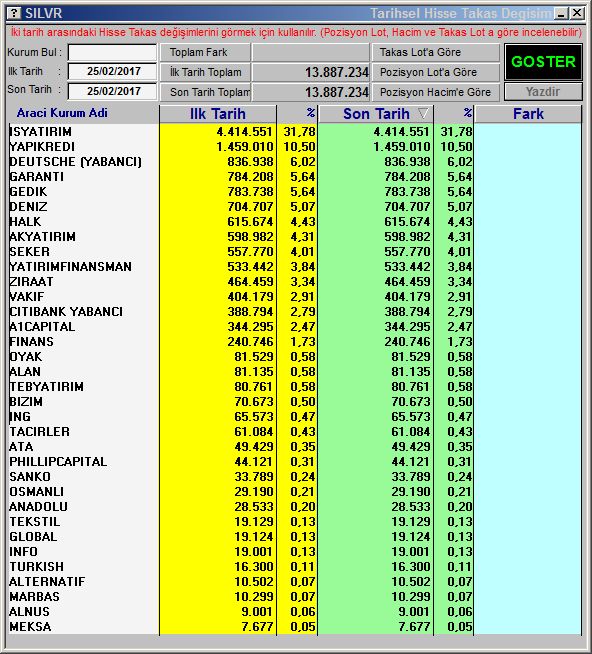This screenshot has height=654, width=592.
Task: Close the SILVR window
Action: [577, 13]
